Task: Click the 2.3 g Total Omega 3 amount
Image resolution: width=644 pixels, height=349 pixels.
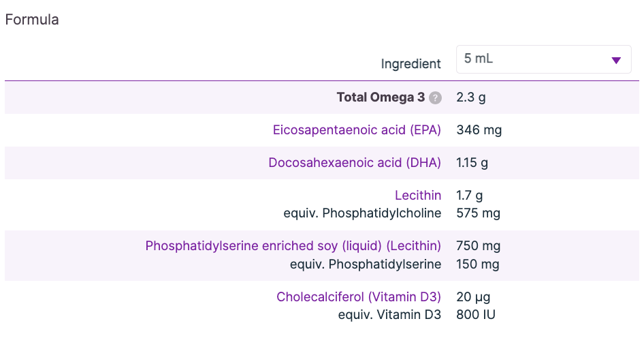Action: click(x=471, y=97)
